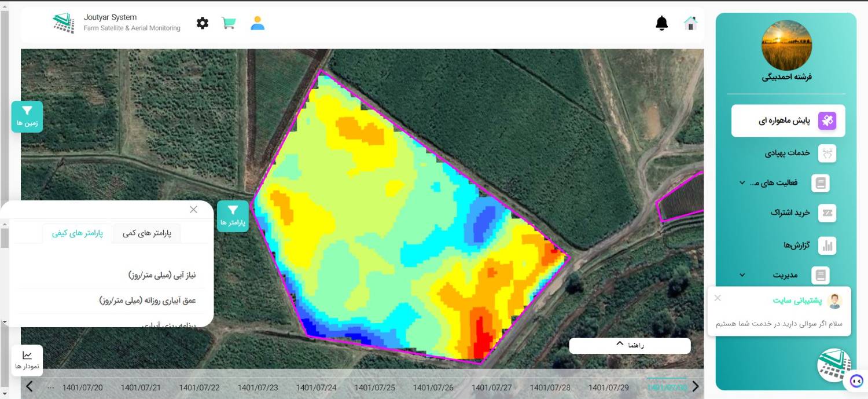Image resolution: width=868 pixels, height=399 pixels.
Task: Close the parameters panel
Action: point(193,210)
